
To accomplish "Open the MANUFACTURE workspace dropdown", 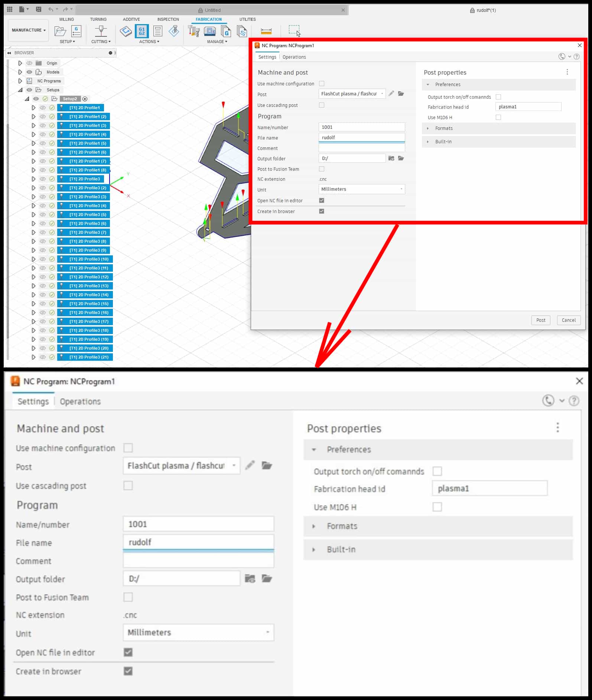I will [29, 30].
